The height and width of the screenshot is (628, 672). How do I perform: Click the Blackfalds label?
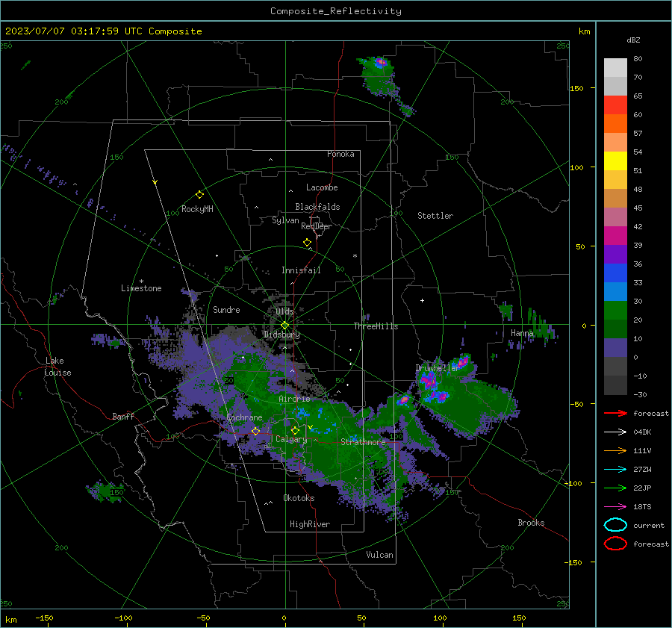point(317,207)
